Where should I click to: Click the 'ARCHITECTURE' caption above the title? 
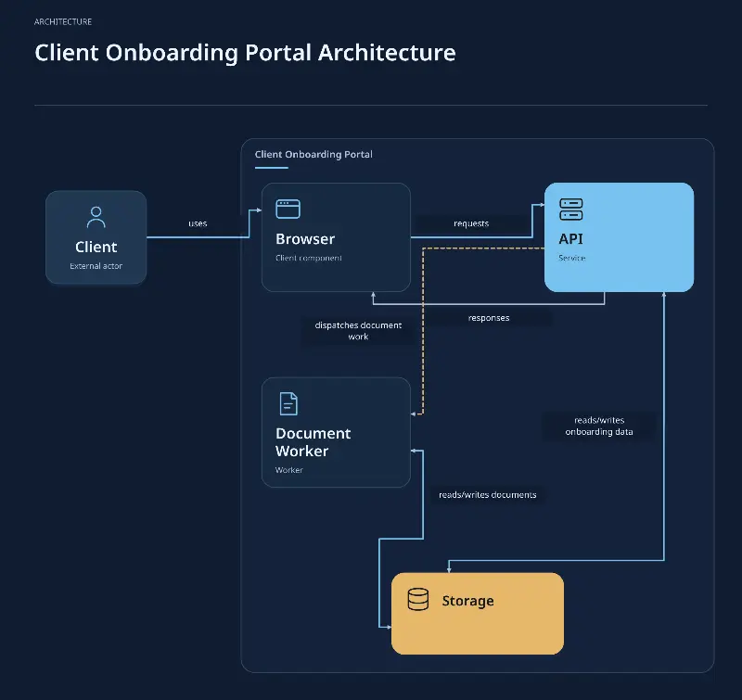[63, 21]
